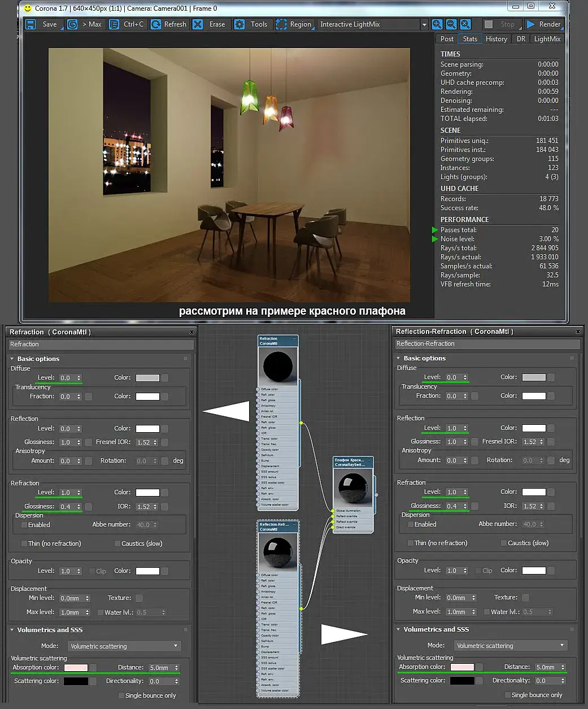Check Single bounce only in the Refraction panel
Image resolution: width=588 pixels, height=709 pixels.
[x=121, y=696]
